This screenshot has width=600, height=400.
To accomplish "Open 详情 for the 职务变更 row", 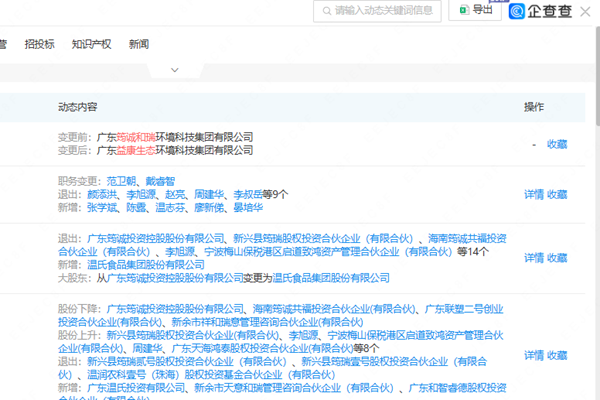I will click(x=533, y=194).
